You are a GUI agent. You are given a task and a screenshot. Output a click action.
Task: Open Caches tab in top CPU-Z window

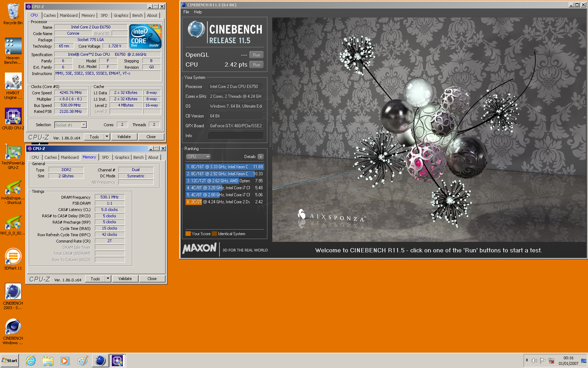(x=50, y=15)
